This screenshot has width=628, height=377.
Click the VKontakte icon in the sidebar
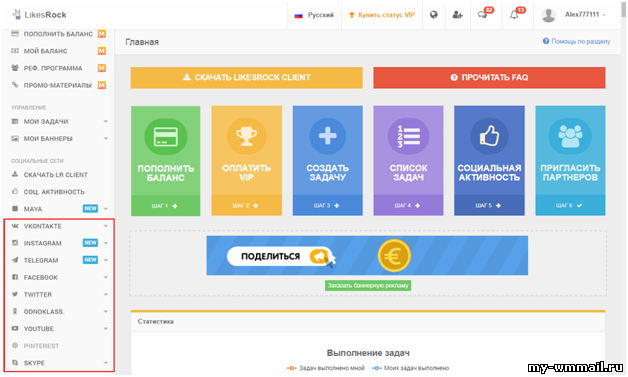pyautogui.click(x=15, y=226)
